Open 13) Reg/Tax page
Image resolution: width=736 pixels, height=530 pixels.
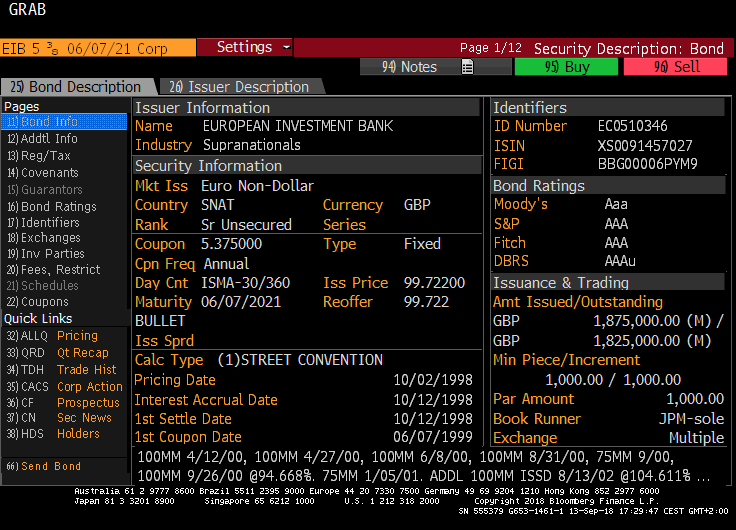click(x=38, y=155)
